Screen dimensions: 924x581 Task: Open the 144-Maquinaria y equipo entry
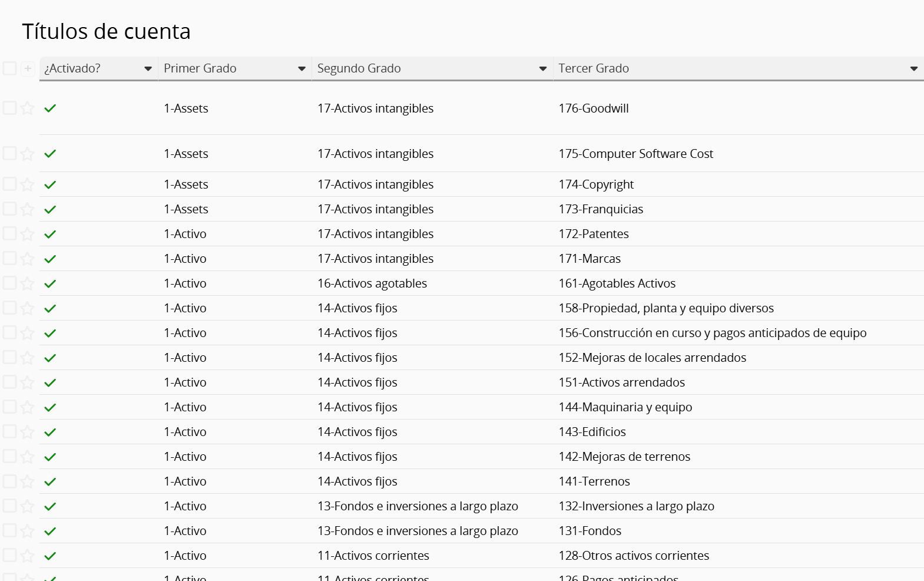tap(625, 407)
